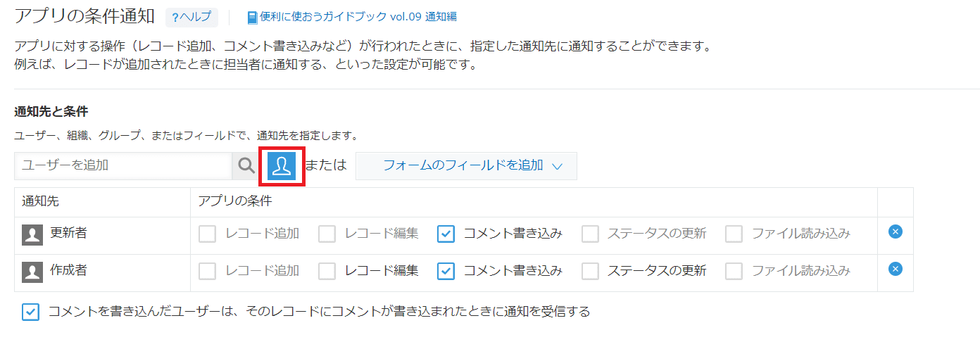Open the user/organization picker icon
The height and width of the screenshot is (361, 980).
click(x=282, y=165)
